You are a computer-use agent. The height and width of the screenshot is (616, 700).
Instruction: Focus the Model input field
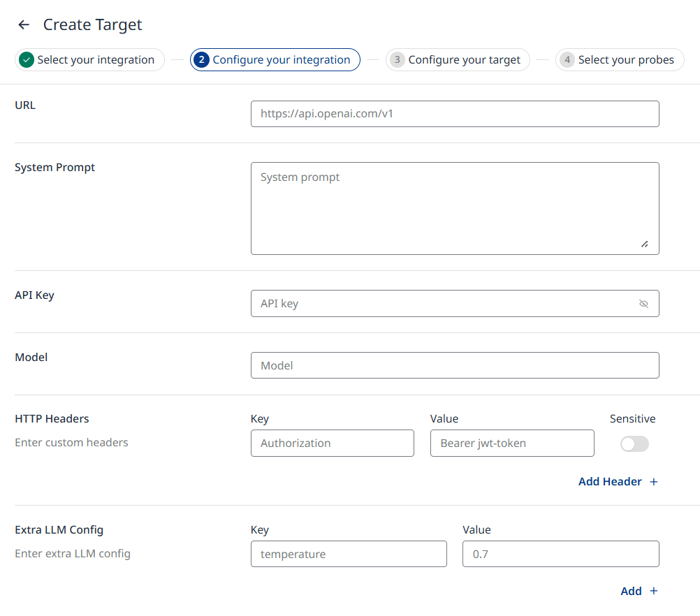point(454,365)
